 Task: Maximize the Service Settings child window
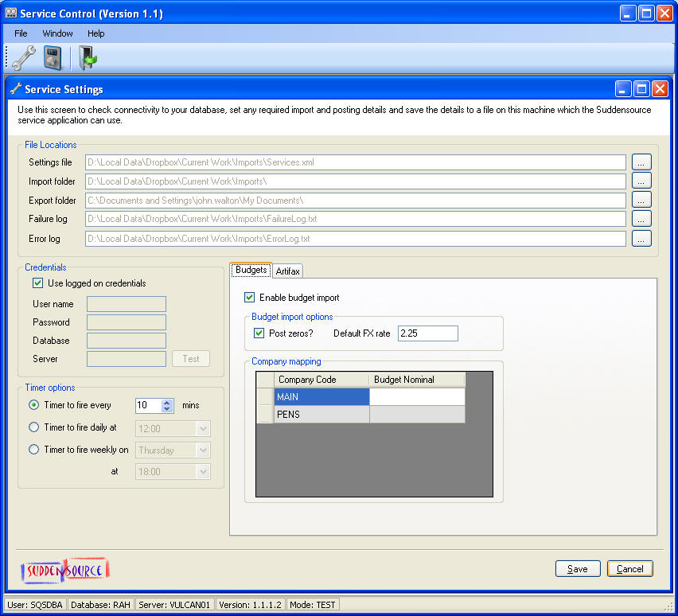[641, 89]
